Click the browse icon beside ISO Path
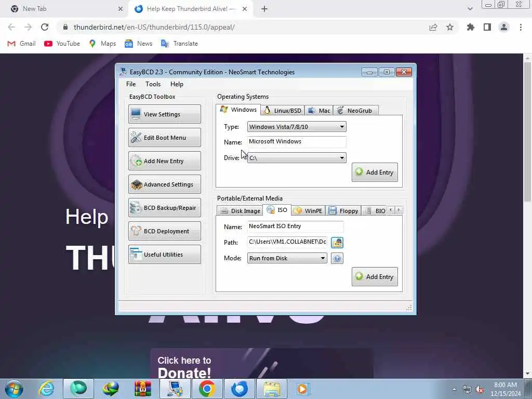532x399 pixels. (x=337, y=242)
